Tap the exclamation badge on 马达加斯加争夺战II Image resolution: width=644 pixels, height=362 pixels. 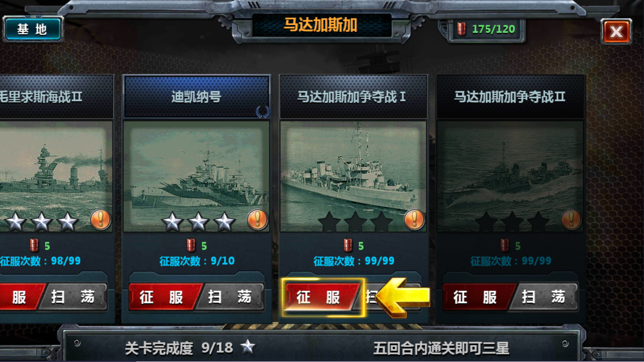(x=571, y=220)
